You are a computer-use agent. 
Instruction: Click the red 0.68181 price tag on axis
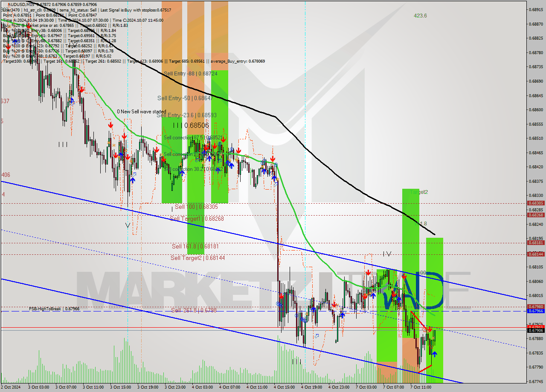(536, 243)
